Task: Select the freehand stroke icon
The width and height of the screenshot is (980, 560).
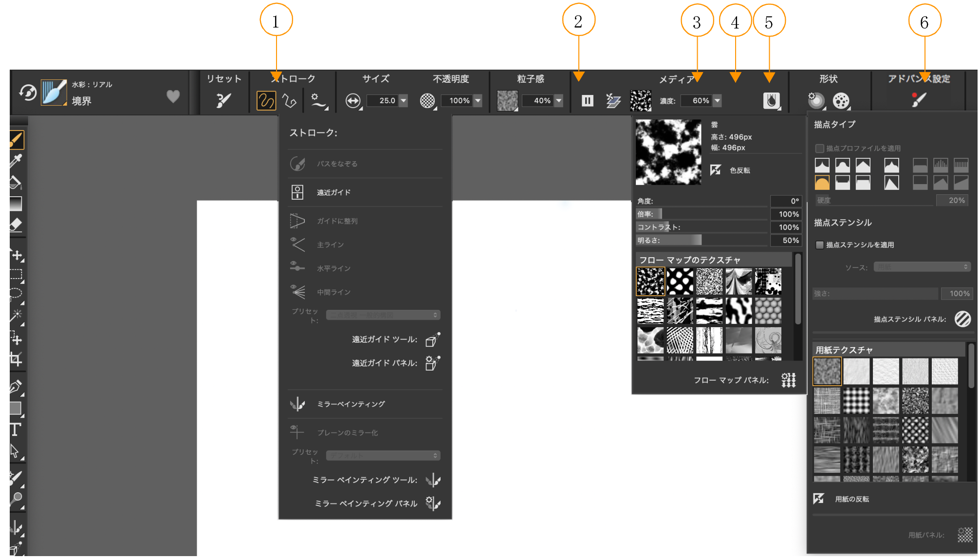Action: pyautogui.click(x=266, y=101)
